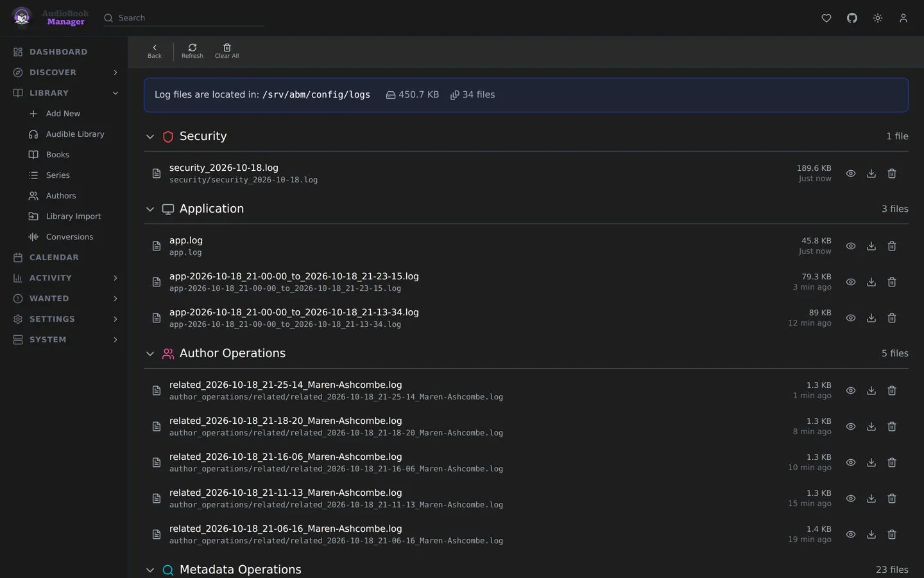
Task: View the security_2026-10-18.log file
Action: coord(851,173)
